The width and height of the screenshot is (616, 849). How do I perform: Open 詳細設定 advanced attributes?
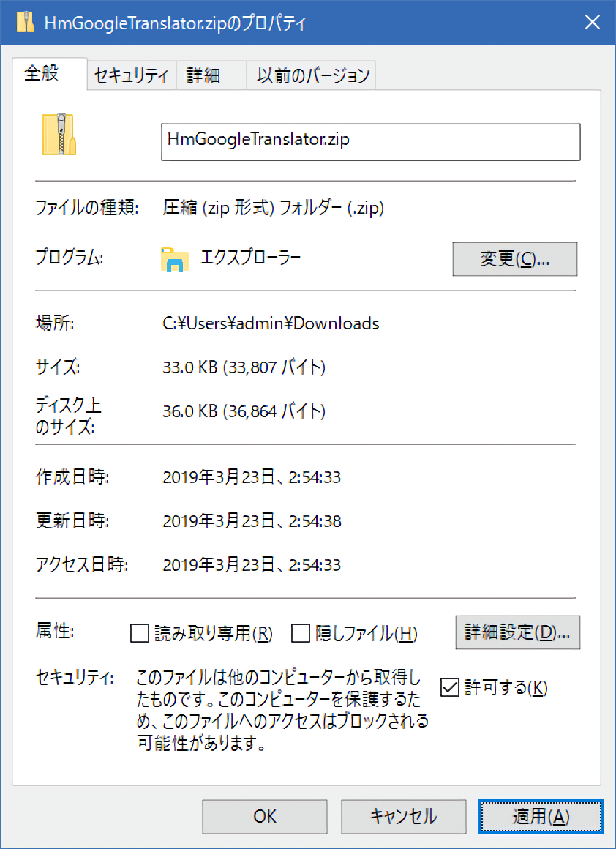click(517, 632)
